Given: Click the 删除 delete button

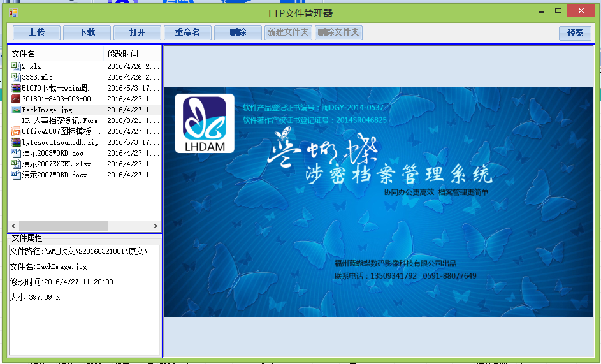Looking at the screenshot, I should (238, 33).
